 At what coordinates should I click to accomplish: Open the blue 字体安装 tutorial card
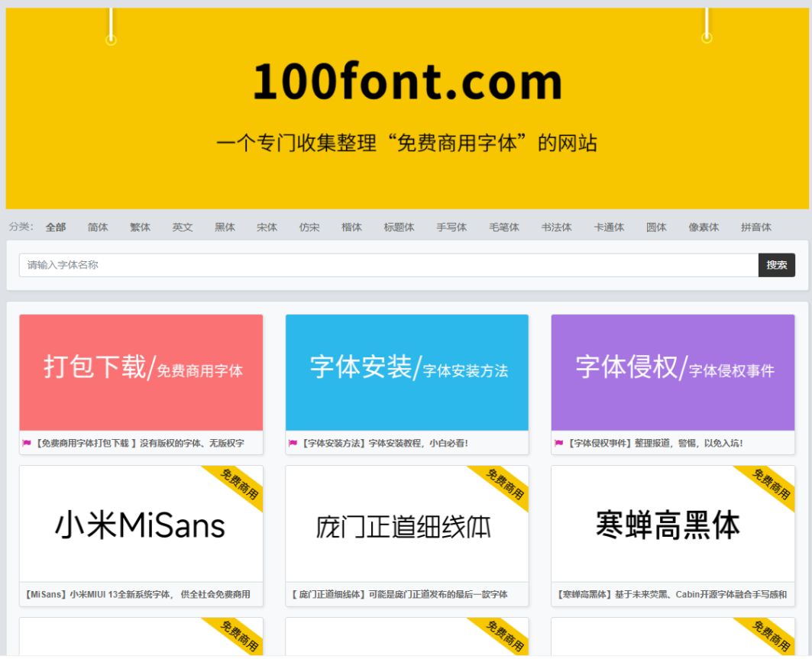[406, 371]
